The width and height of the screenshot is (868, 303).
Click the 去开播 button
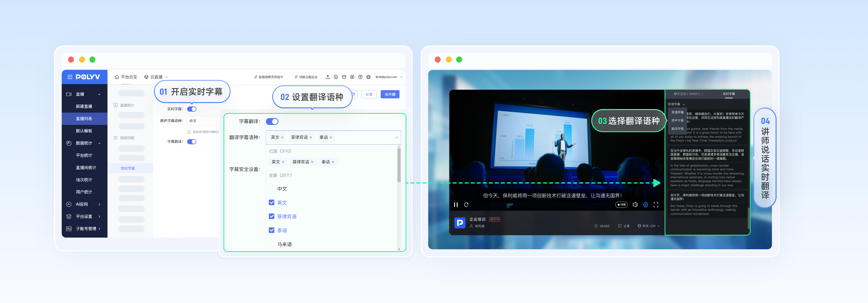[x=390, y=94]
